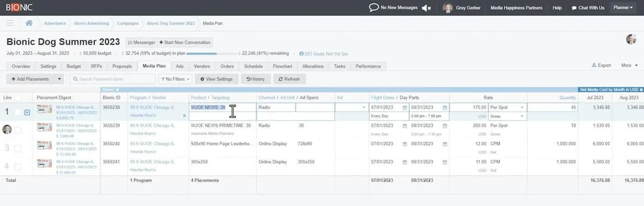Open the end date calendar in row 3650238
The height and width of the screenshot is (206, 644).
[x=445, y=107]
